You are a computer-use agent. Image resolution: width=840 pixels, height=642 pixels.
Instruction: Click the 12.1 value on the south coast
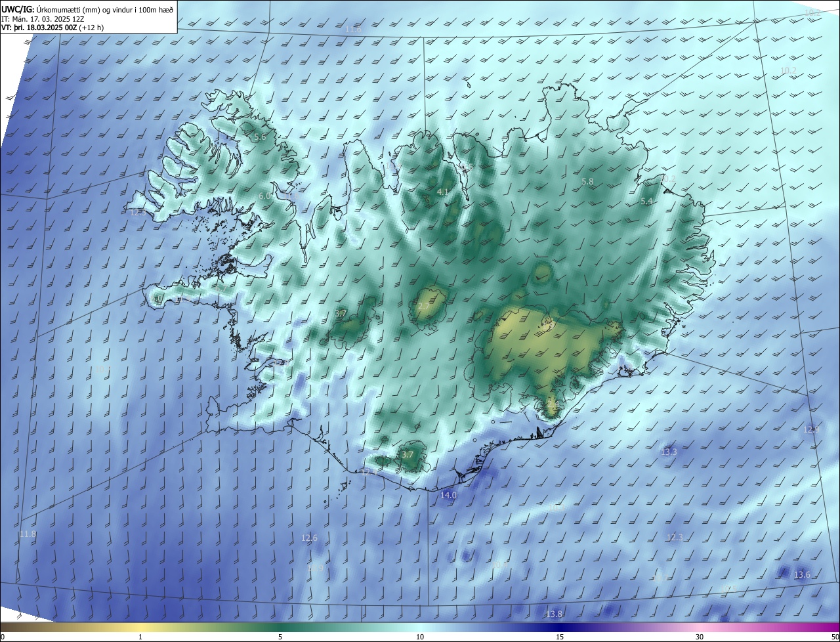point(368,472)
